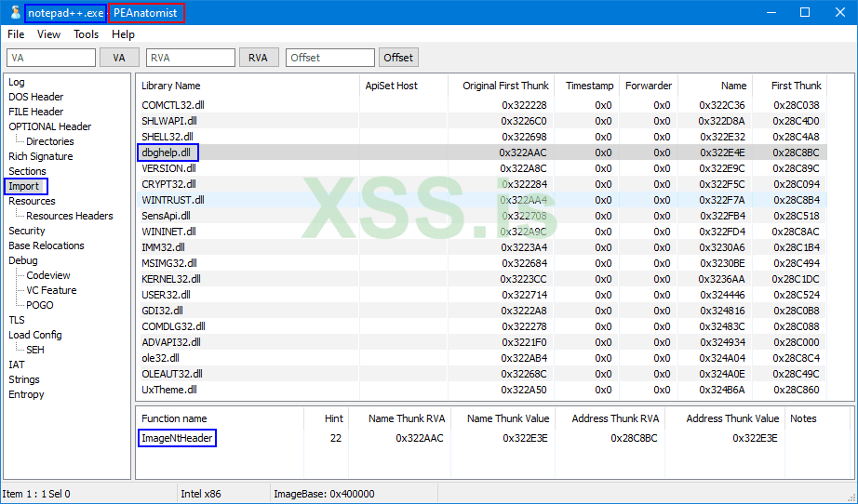The image size is (858, 504).
Task: Click the VA input field
Action: click(51, 58)
